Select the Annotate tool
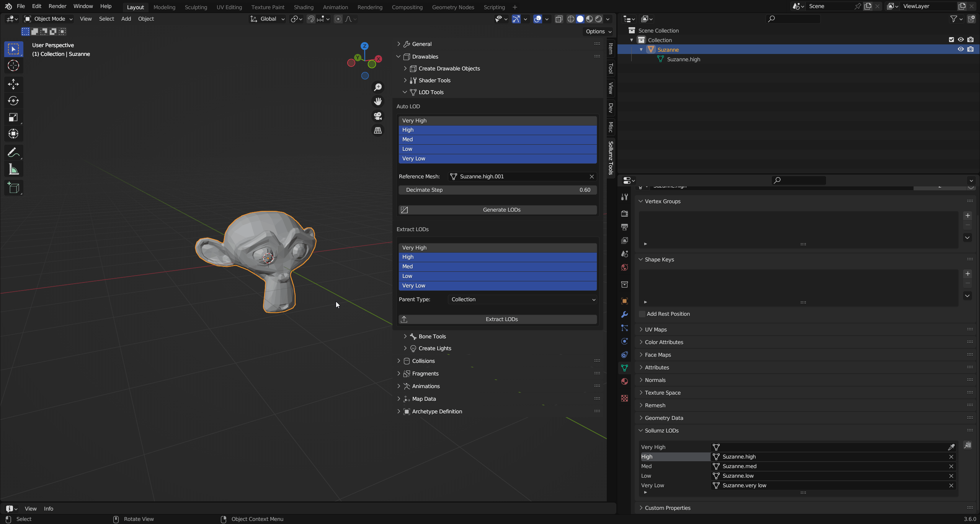 pos(13,153)
